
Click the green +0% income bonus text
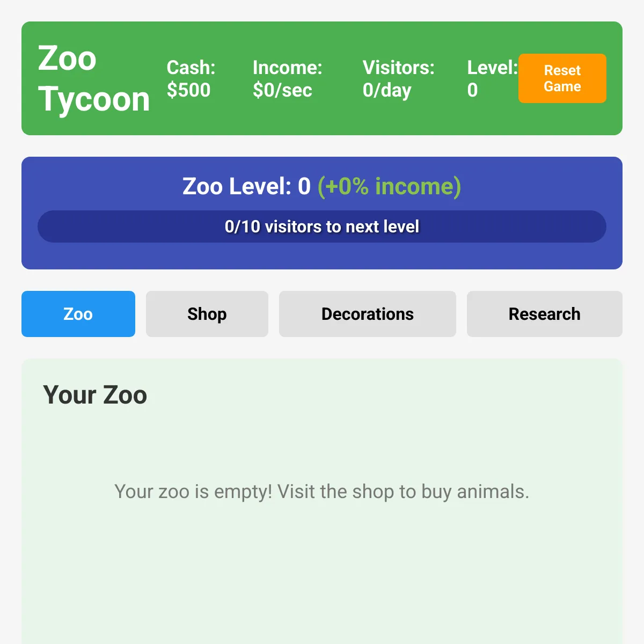389,186
